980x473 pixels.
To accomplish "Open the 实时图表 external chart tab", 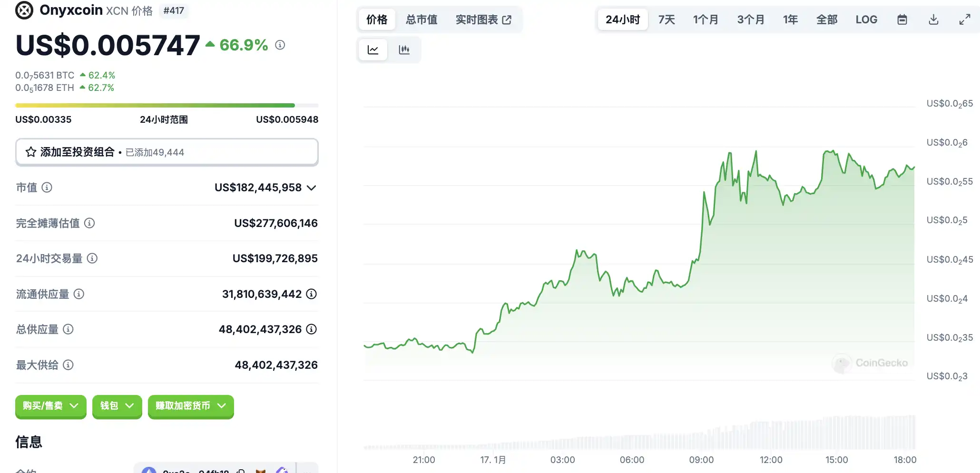I will 483,20.
